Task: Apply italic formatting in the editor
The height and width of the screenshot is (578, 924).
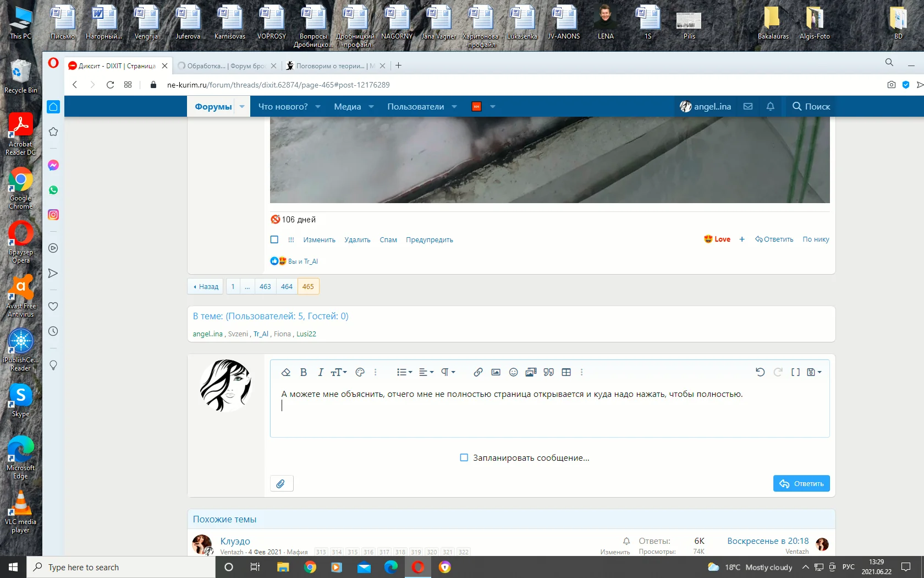Action: 320,372
